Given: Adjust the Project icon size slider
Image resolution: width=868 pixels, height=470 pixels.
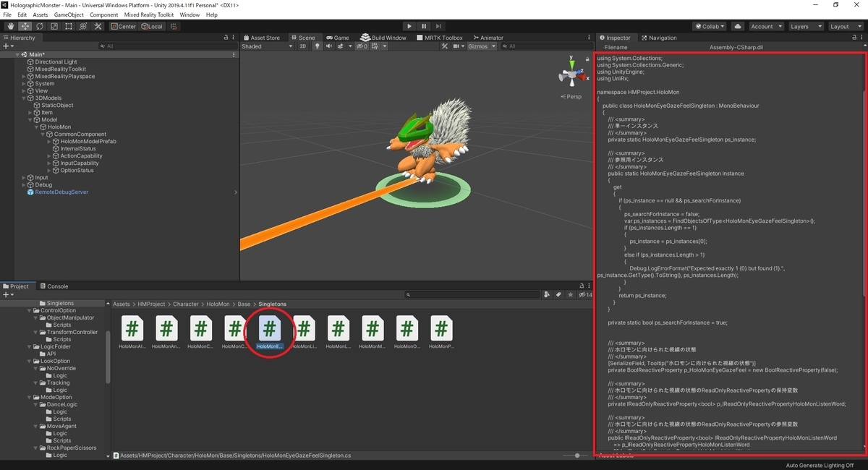Looking at the screenshot, I should click(x=576, y=456).
